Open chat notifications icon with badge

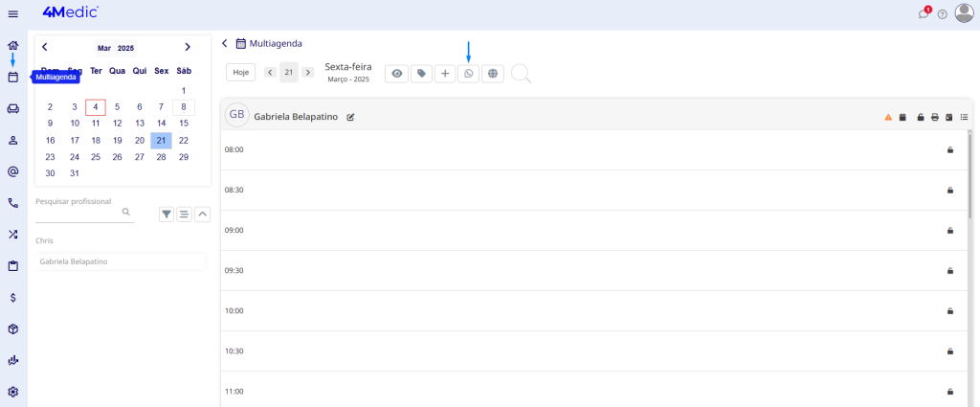point(924,13)
